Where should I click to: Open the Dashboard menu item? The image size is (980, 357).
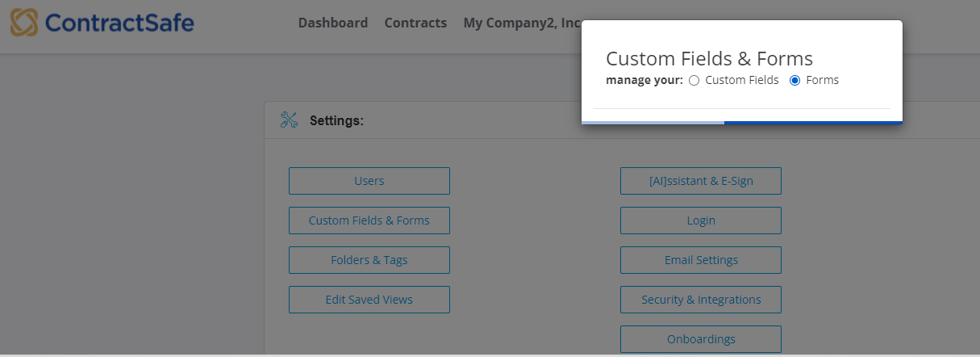pyautogui.click(x=333, y=23)
